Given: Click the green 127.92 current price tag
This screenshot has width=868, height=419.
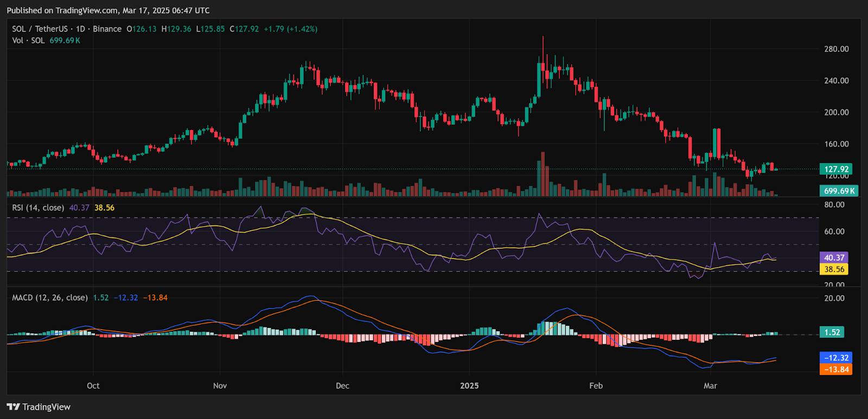Looking at the screenshot, I should point(836,169).
